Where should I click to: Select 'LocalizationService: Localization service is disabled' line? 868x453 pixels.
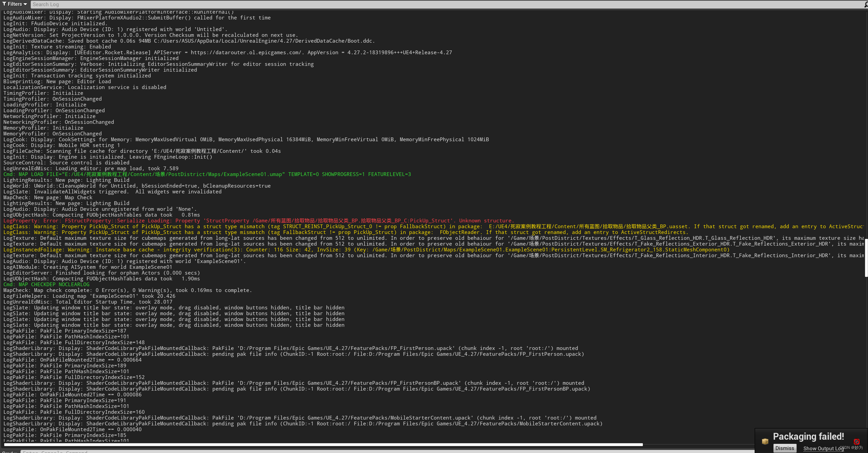pyautogui.click(x=85, y=87)
